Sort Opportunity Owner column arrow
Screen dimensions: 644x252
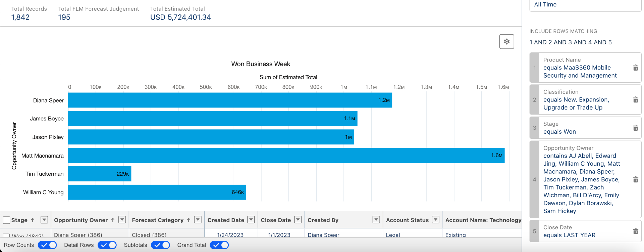(x=113, y=220)
